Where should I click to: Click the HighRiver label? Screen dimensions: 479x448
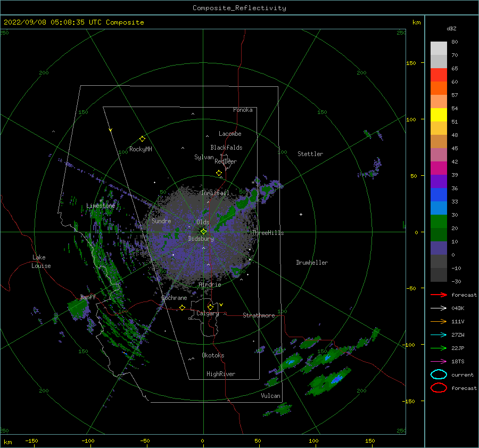click(221, 374)
